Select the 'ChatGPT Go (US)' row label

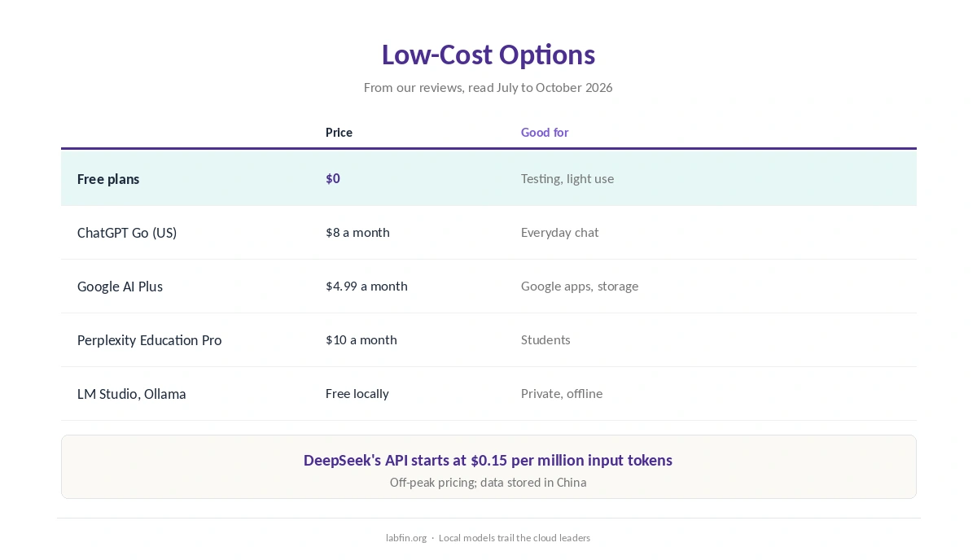(x=127, y=233)
